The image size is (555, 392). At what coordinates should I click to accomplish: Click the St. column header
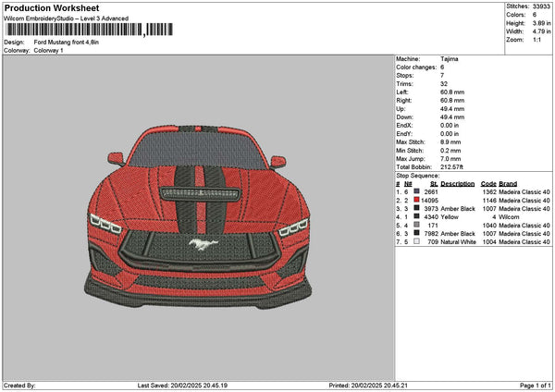433,183
